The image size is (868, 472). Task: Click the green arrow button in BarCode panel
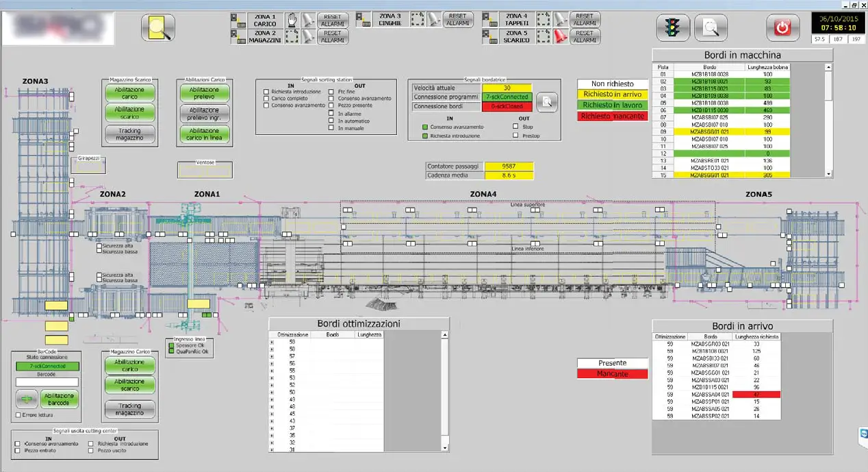(x=27, y=399)
